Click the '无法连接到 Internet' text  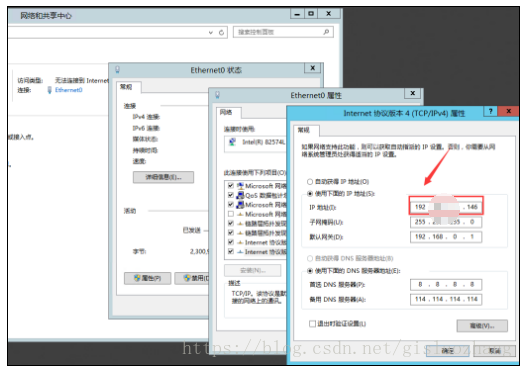[x=82, y=81]
